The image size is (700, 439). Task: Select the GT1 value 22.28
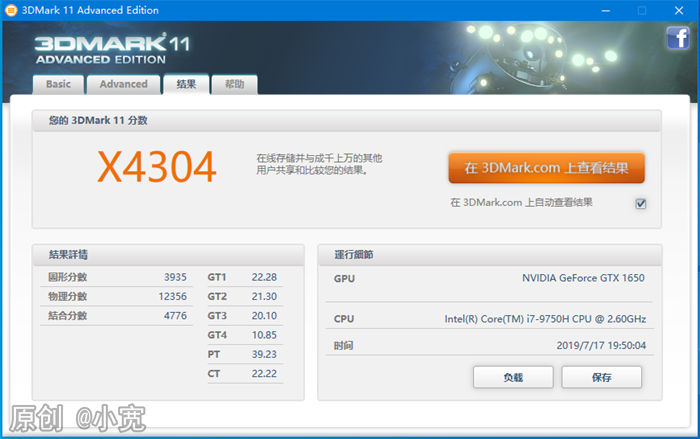coord(264,277)
